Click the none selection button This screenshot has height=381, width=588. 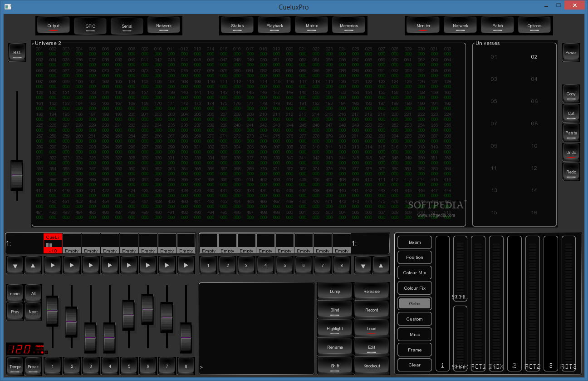[15, 293]
